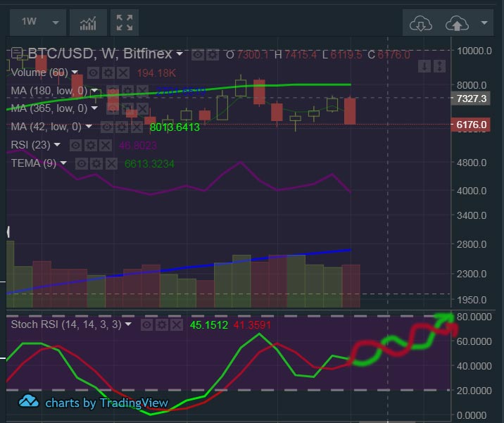Click the move pane down arrow icon
The image size is (504, 423).
coord(424,66)
